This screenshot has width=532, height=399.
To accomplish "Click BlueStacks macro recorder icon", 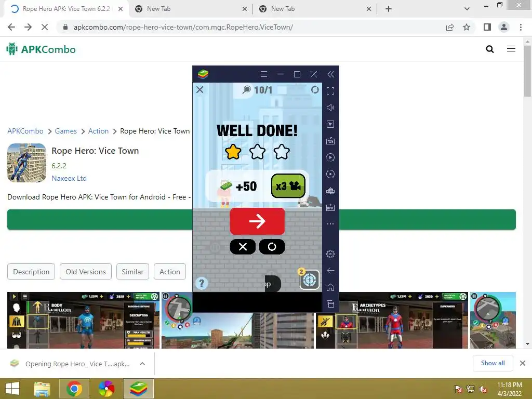I will pyautogui.click(x=330, y=174).
